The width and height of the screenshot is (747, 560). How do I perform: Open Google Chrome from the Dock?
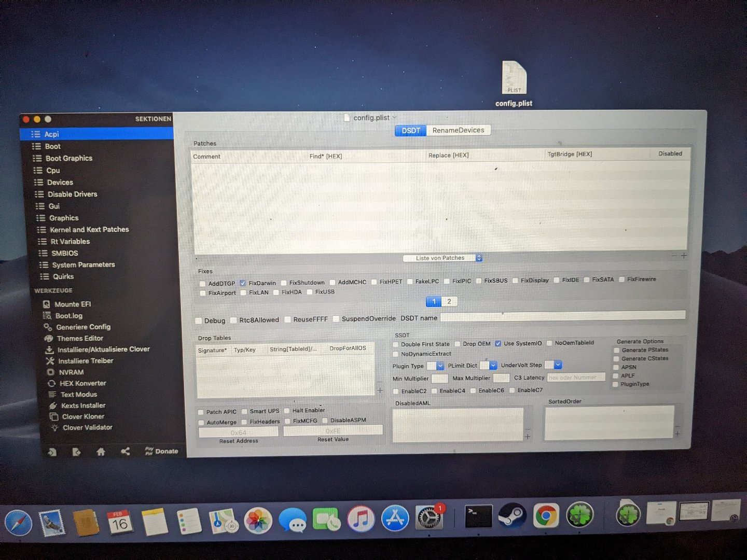tap(546, 515)
